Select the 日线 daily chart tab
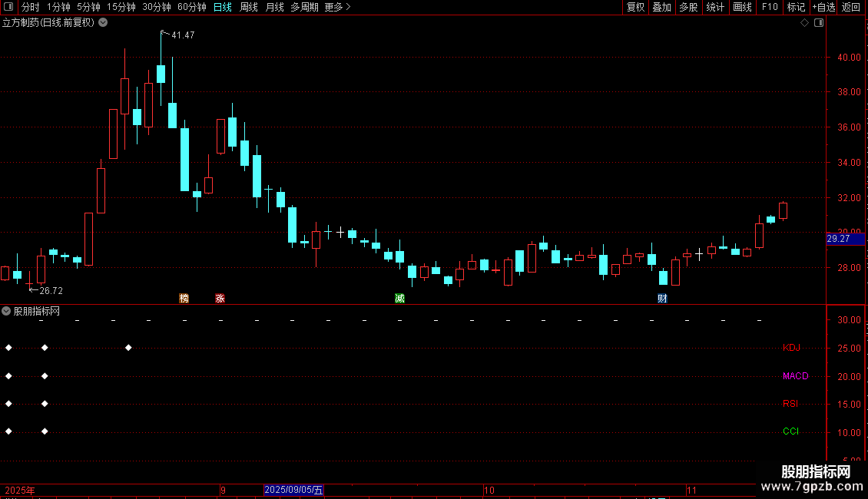Image resolution: width=868 pixels, height=499 pixels. [223, 7]
